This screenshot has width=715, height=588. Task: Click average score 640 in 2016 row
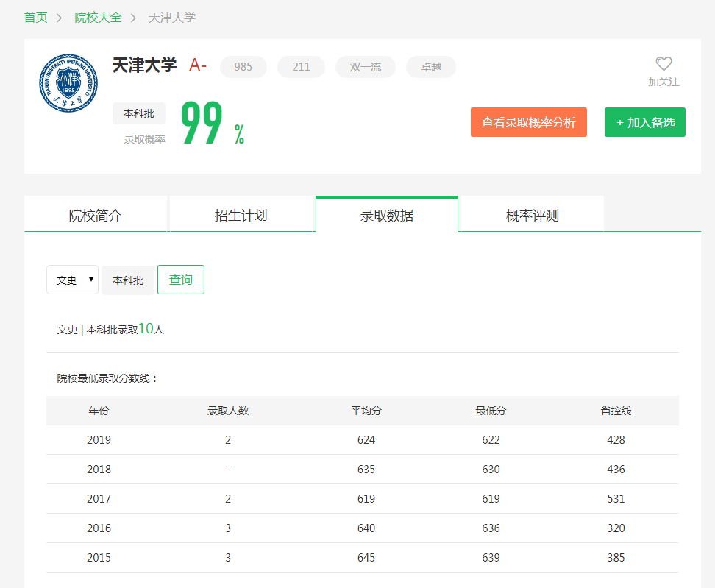[x=366, y=528]
